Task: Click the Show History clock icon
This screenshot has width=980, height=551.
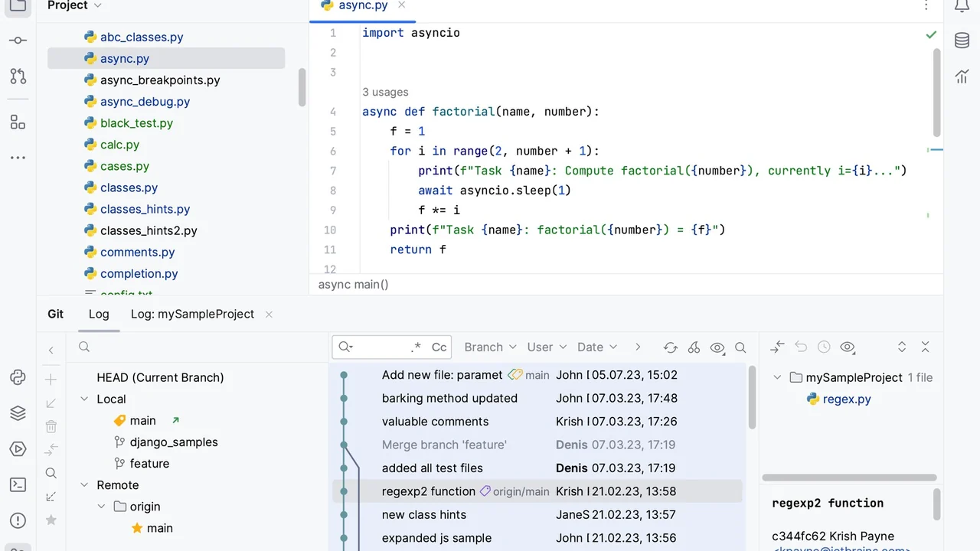Action: click(824, 347)
